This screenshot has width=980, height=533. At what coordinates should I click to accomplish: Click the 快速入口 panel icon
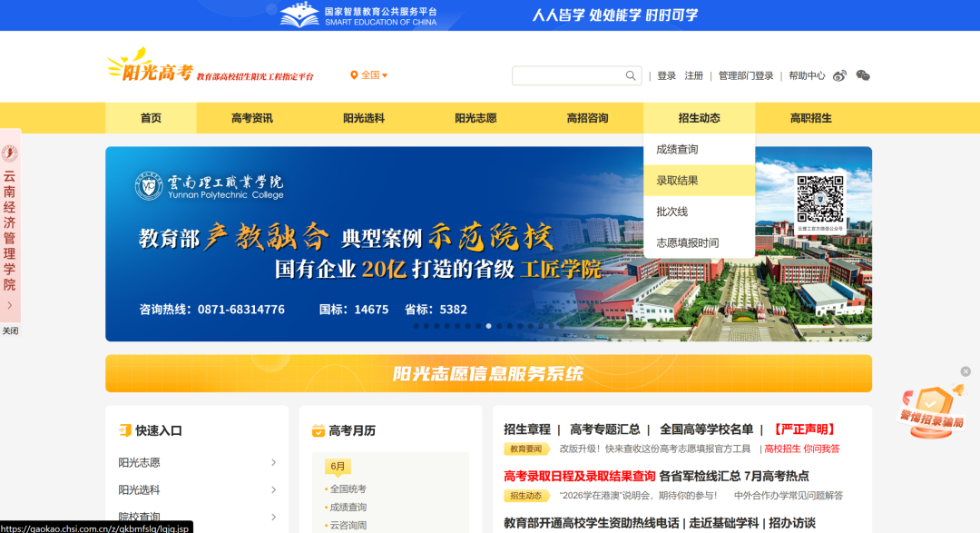125,430
